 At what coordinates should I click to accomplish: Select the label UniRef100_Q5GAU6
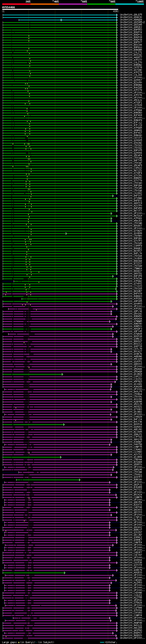tap(131, 369)
